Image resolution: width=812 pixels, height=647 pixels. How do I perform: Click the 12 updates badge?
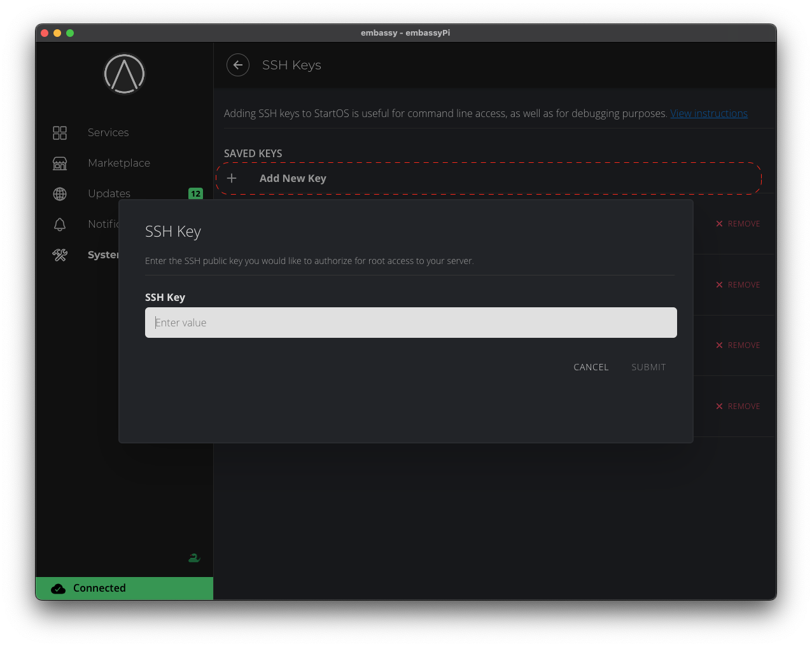[x=195, y=194]
